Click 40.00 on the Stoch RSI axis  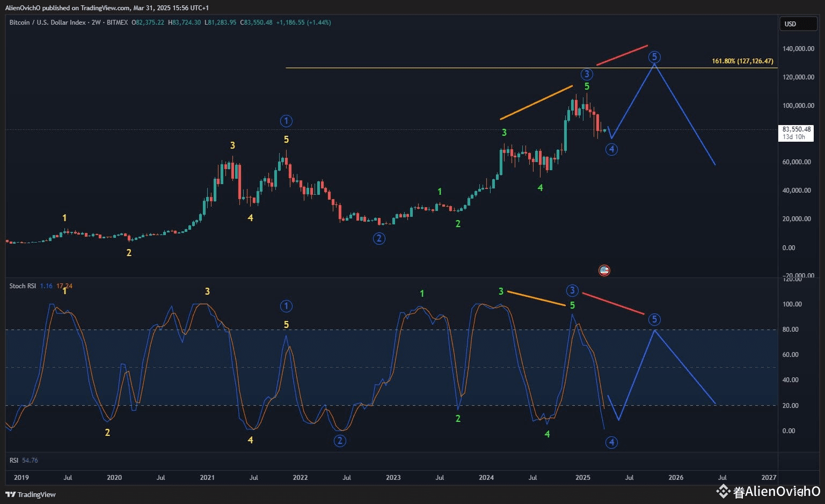point(790,380)
